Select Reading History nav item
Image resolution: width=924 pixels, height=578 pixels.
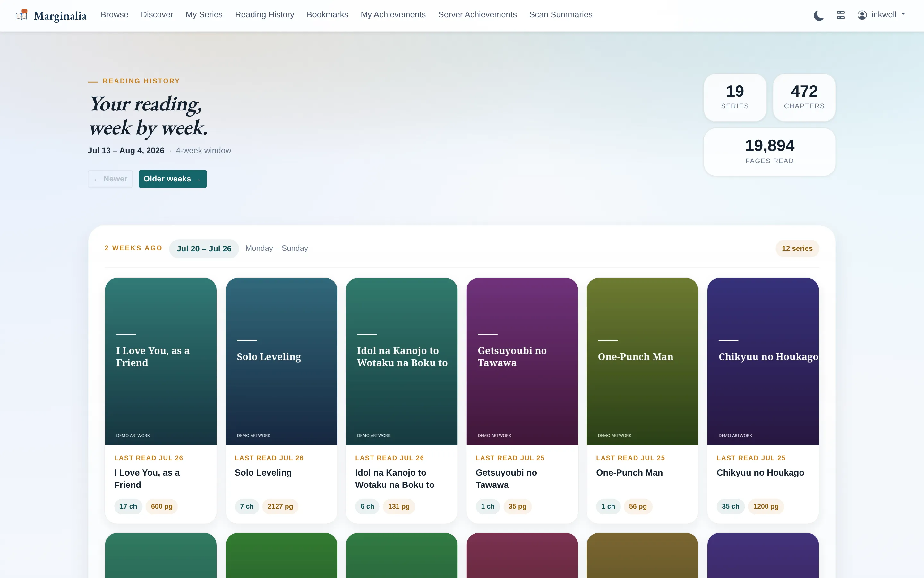[265, 14]
